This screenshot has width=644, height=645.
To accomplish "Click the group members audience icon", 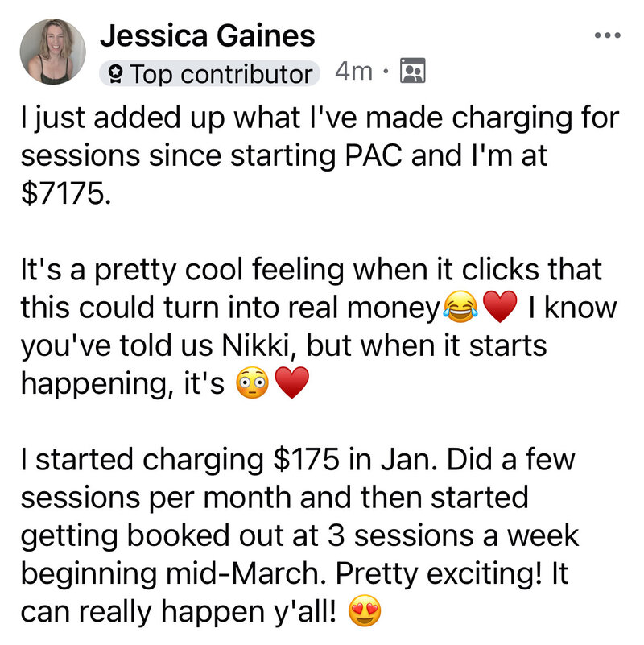I will 413,71.
